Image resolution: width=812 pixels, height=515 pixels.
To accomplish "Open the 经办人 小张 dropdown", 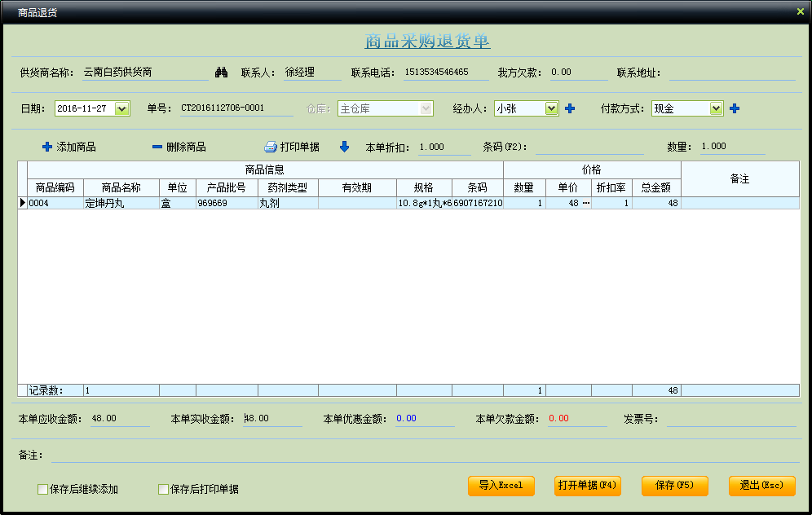I will click(551, 108).
